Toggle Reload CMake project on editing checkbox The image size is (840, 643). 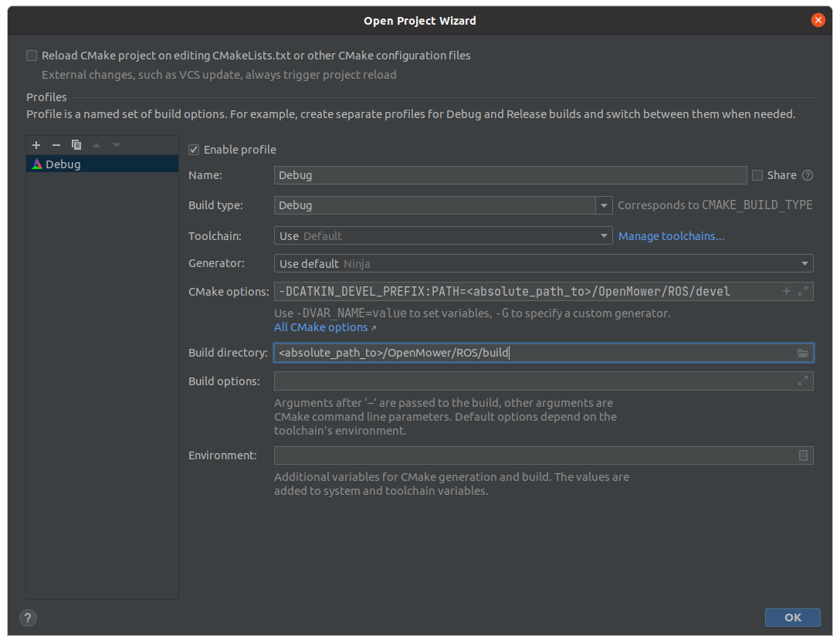coord(32,56)
